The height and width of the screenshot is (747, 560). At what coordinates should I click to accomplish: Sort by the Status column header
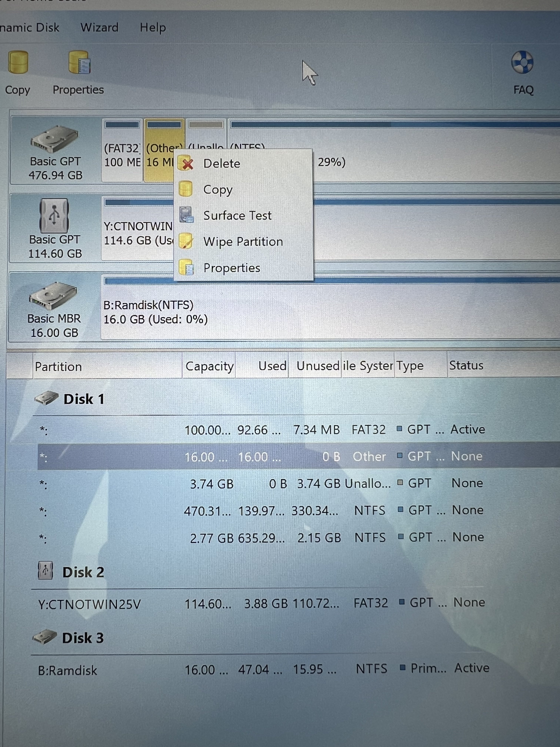tap(466, 366)
